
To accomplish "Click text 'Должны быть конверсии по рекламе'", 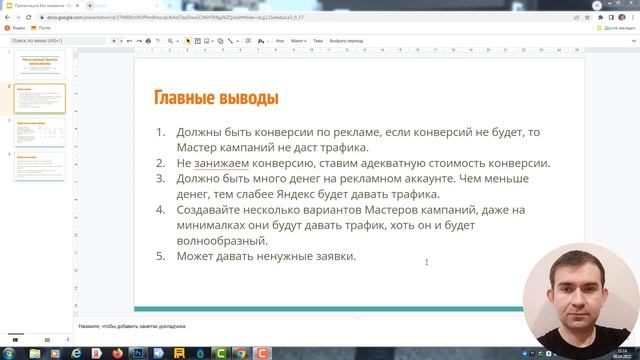I will click(x=278, y=132).
